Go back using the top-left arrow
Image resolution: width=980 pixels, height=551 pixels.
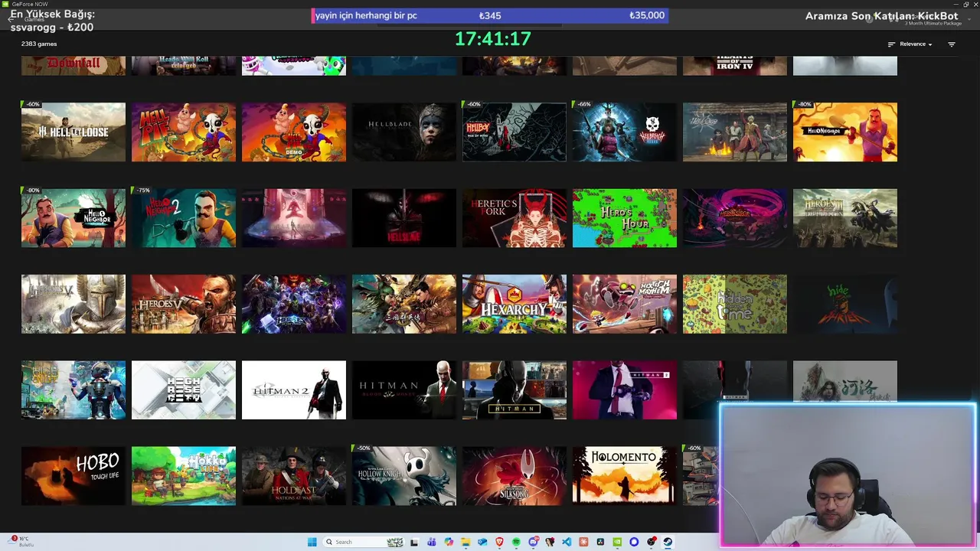coord(11,19)
